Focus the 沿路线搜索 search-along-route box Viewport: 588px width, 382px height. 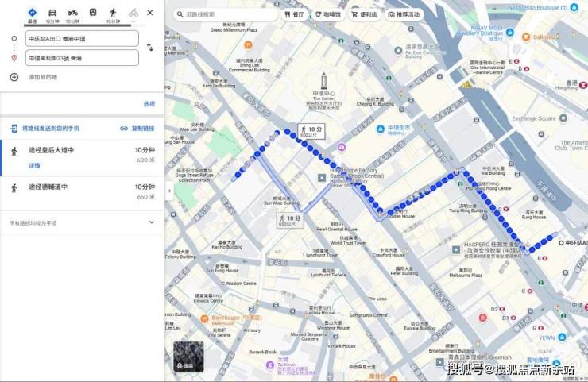coord(225,14)
